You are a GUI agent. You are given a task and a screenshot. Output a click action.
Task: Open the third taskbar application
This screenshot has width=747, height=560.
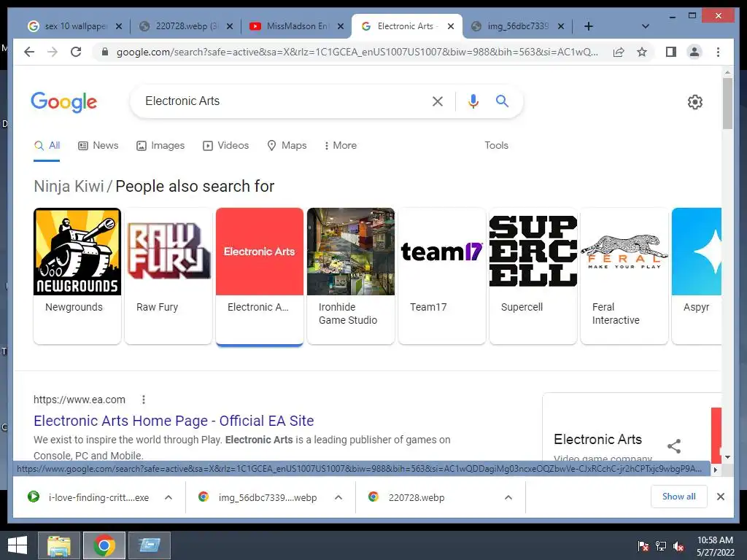pos(150,545)
